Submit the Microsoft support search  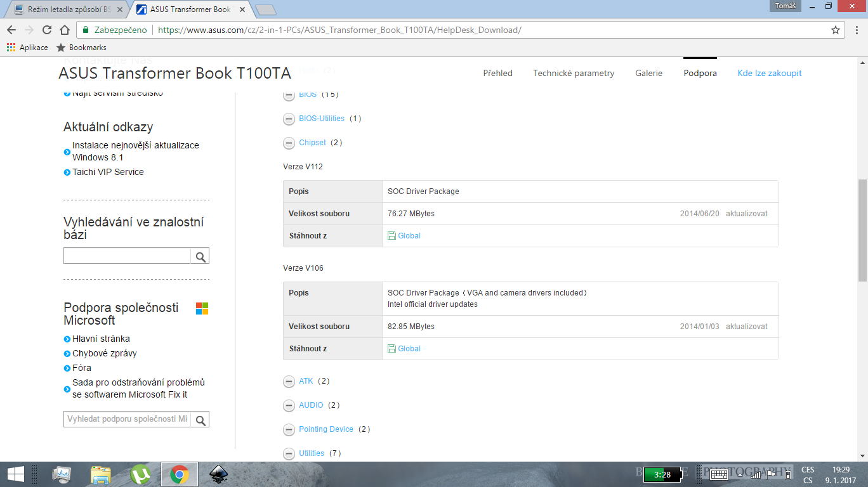pos(201,419)
